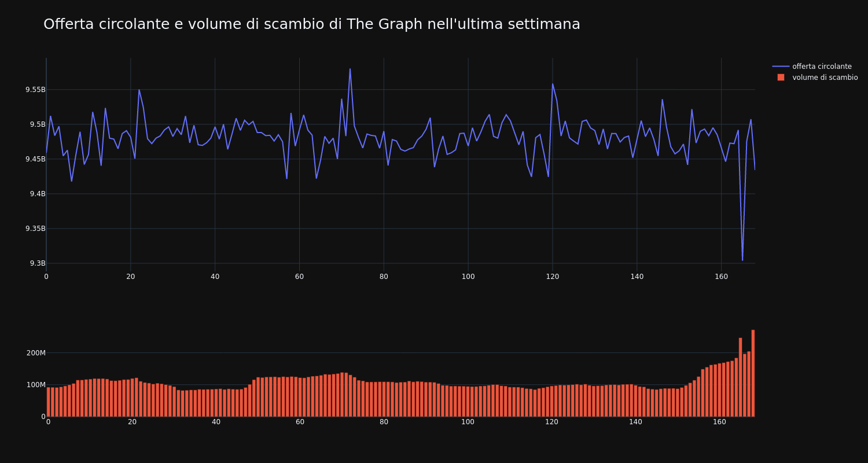Viewport: 868px width, 463px height.
Task: Click the supply line peak at x equals 120
Action: click(553, 84)
